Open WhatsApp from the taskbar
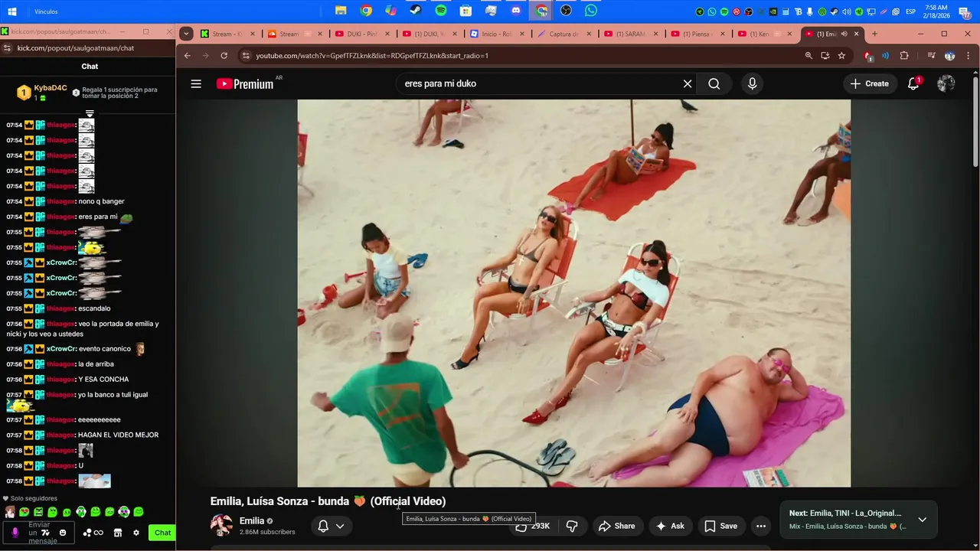 591,11
